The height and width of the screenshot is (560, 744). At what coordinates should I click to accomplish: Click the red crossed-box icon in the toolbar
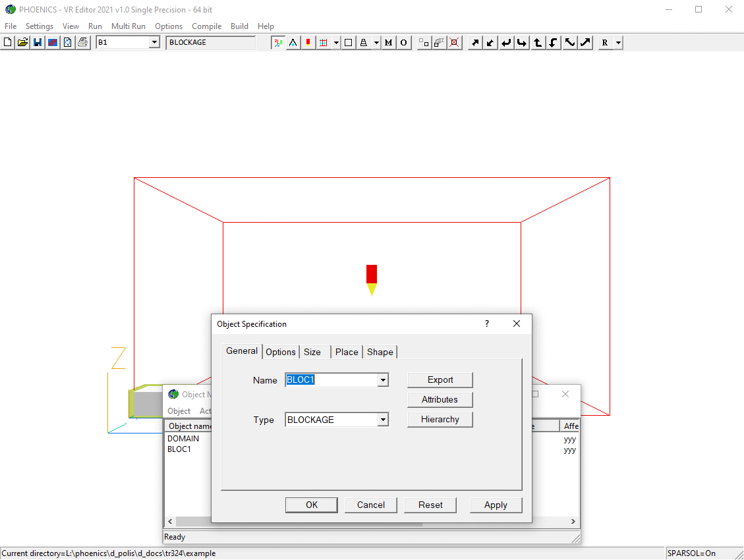(x=454, y=43)
